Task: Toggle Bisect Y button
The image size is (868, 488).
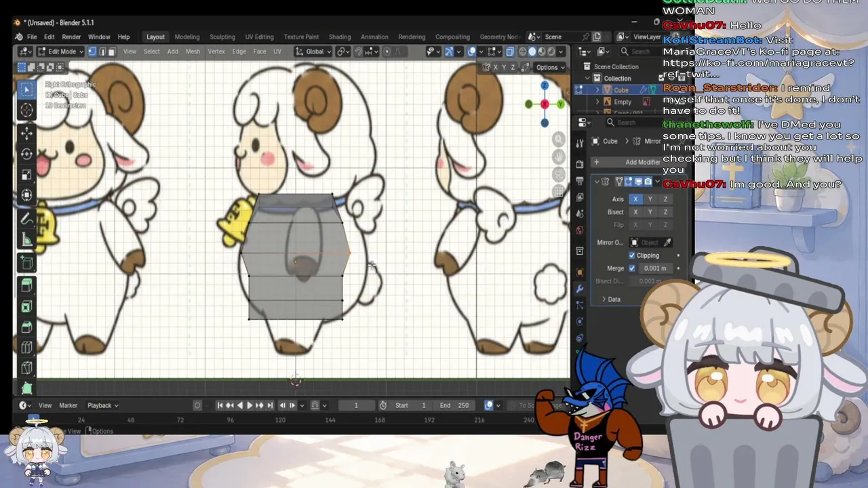Action: [650, 212]
